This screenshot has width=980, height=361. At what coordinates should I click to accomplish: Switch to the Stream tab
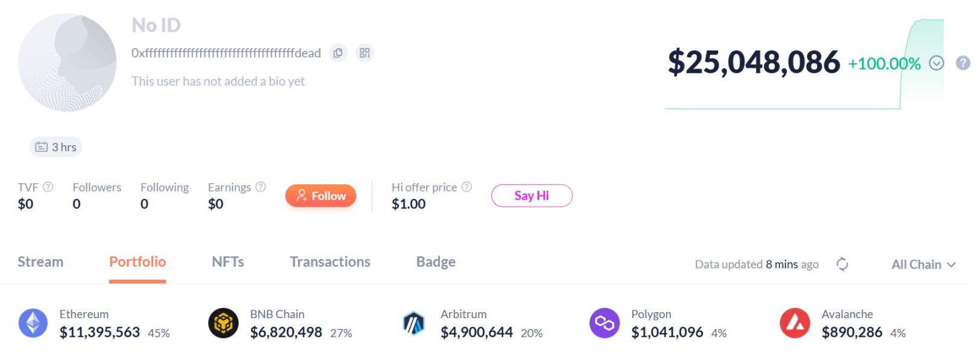point(40,262)
